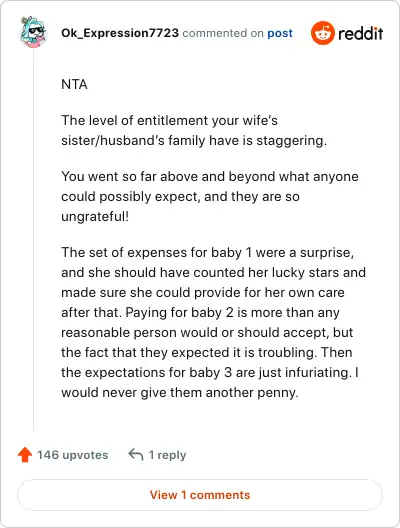This screenshot has height=528, width=400.
Task: Click the paragraph about baby 1 expenses
Action: (213, 322)
